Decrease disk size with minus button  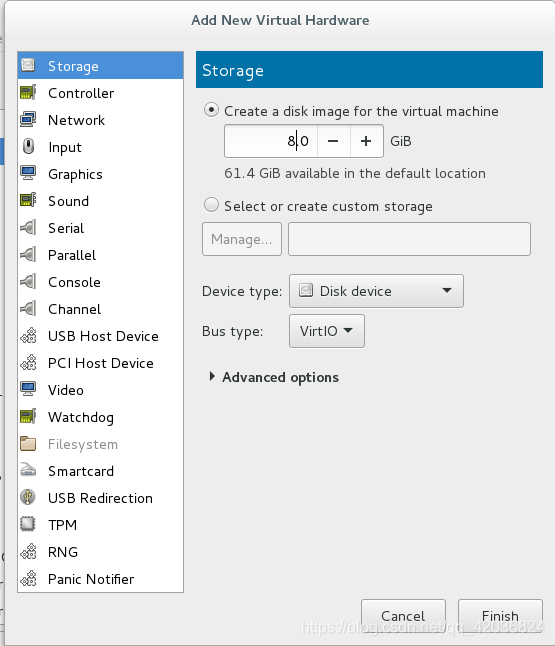point(334,141)
